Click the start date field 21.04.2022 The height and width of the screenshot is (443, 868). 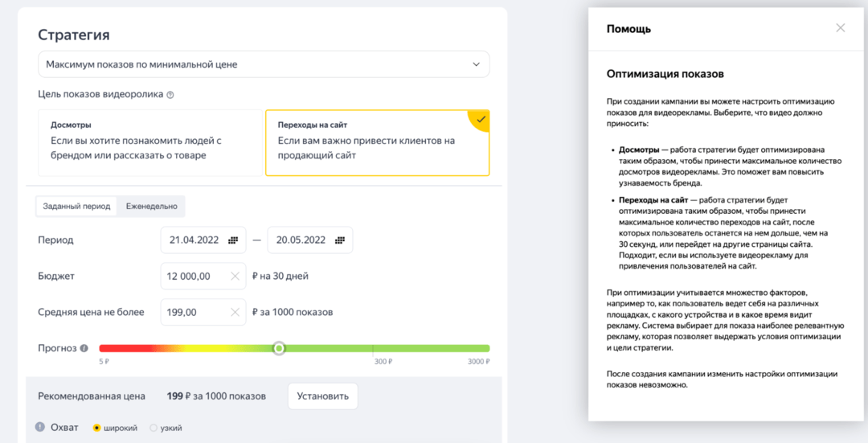pos(203,240)
